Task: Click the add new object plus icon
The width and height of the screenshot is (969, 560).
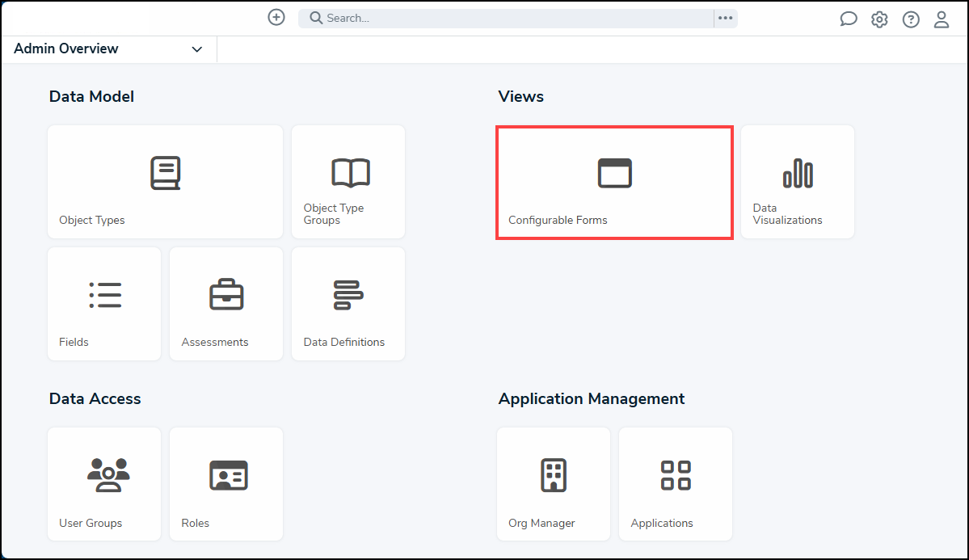Action: 276,17
